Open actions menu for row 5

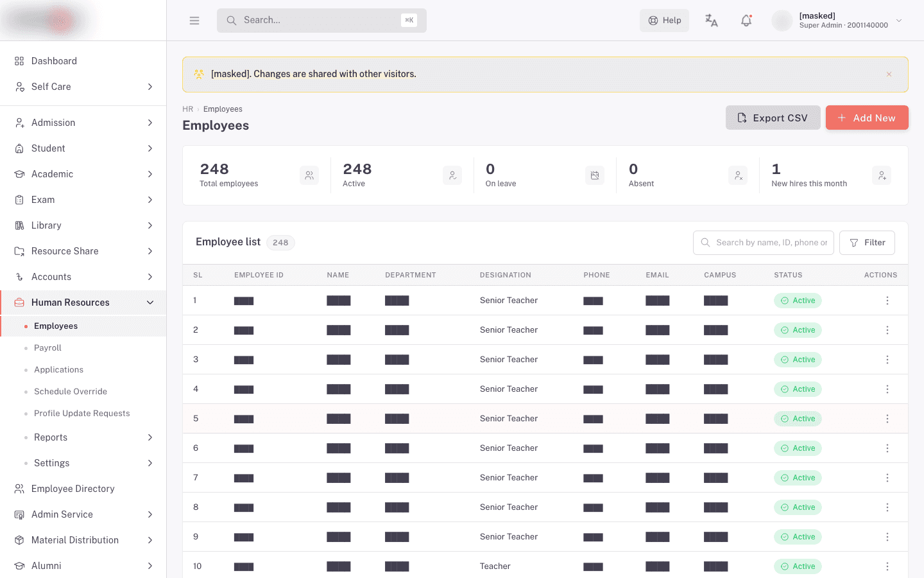click(887, 419)
